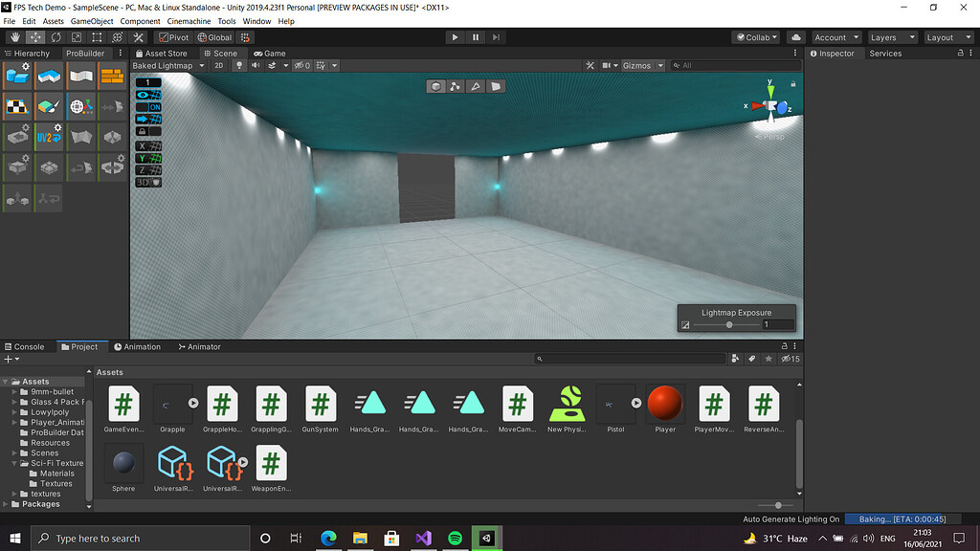Viewport: 980px width, 551px height.
Task: Mute scene view audio
Action: pos(256,66)
